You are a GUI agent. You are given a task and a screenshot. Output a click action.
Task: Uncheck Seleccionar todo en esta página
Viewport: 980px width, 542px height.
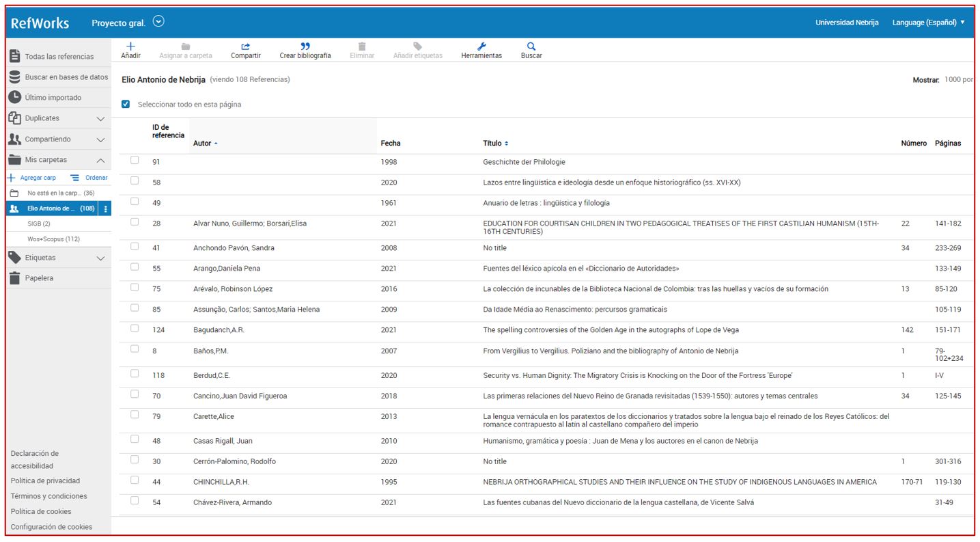(126, 105)
